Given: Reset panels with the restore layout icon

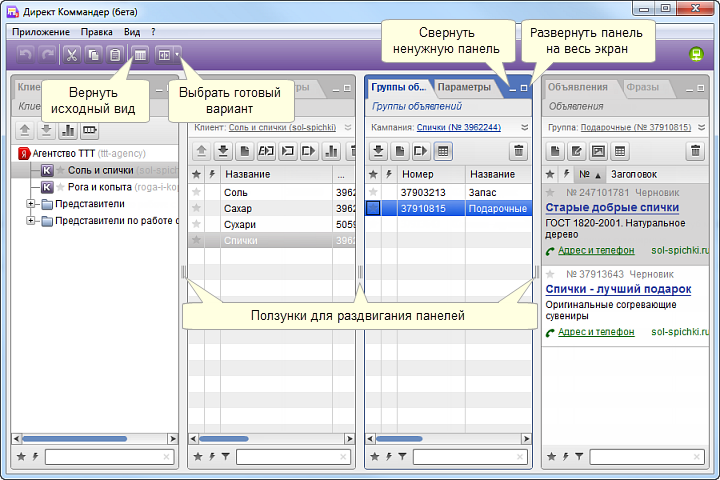Looking at the screenshot, I should tap(140, 55).
